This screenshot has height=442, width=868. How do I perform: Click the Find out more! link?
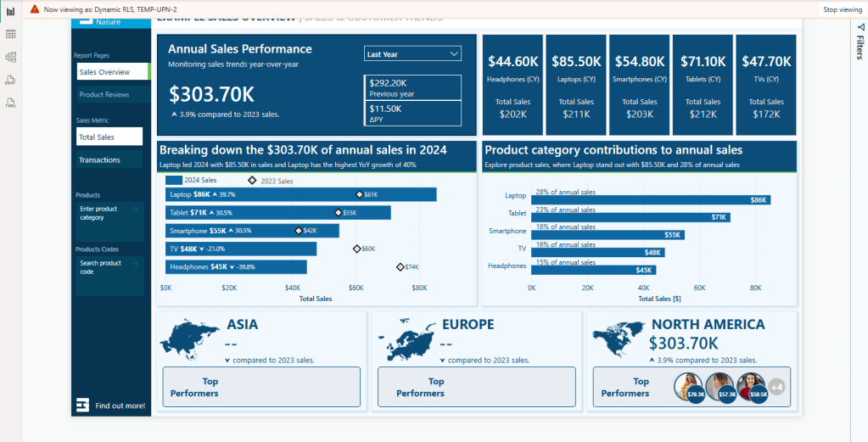click(x=120, y=406)
